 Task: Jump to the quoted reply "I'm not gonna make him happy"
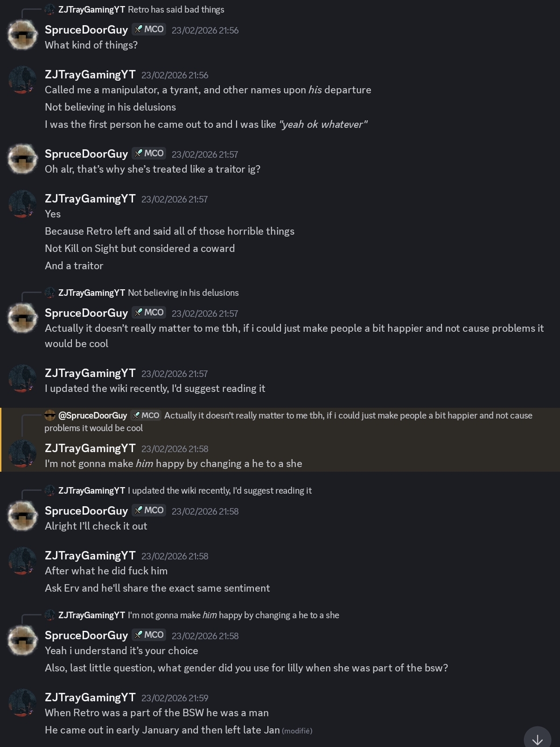[233, 615]
